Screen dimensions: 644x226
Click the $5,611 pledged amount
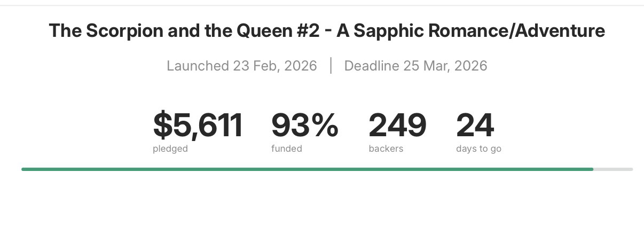(198, 125)
